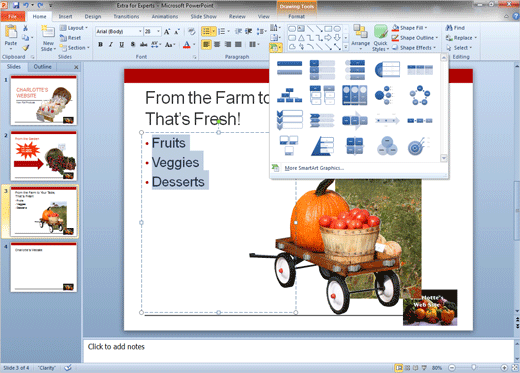Open More SmartArt Graphics link
The image size is (520, 373).
314,168
